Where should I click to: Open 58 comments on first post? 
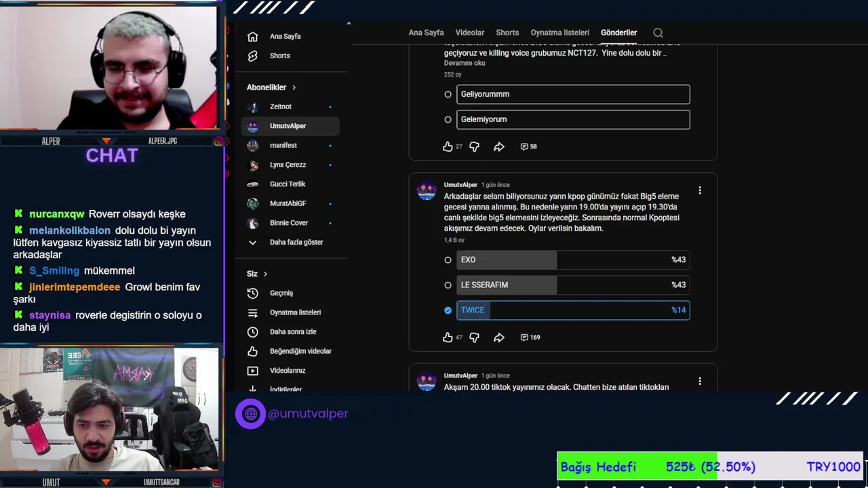click(x=528, y=146)
